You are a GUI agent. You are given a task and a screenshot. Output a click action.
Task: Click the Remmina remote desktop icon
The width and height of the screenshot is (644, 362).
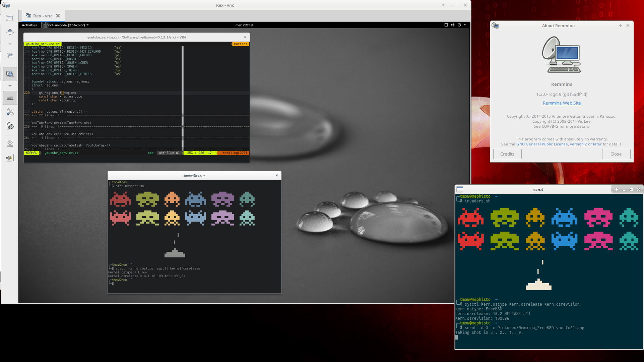6,5
